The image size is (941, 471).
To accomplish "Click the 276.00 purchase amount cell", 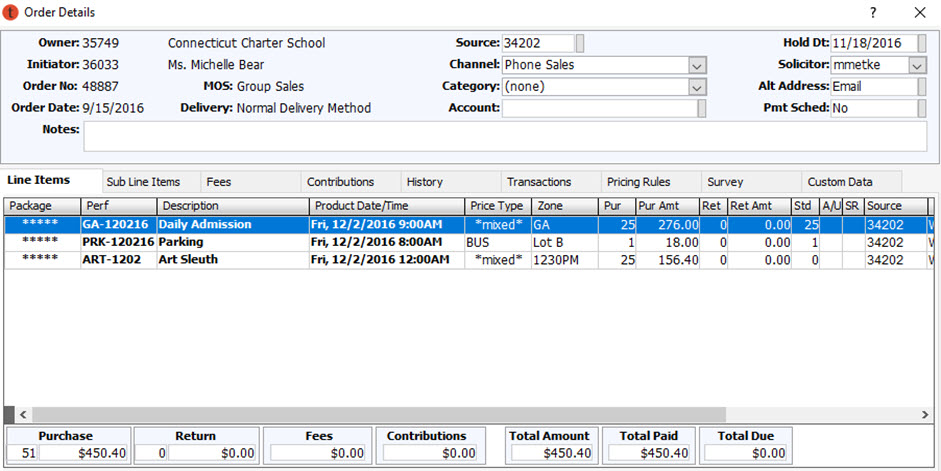I will (x=668, y=225).
